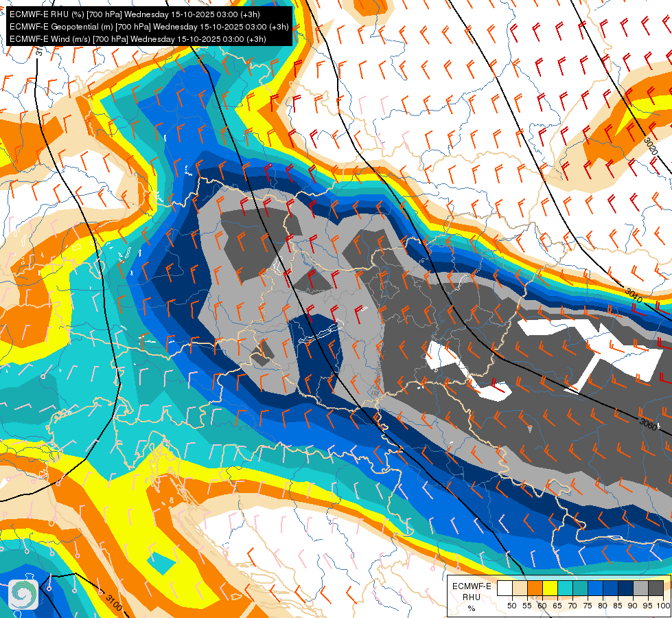Image resolution: width=672 pixels, height=618 pixels.
Task: Click the 3100 geopotential contour label
Action: click(x=114, y=603)
